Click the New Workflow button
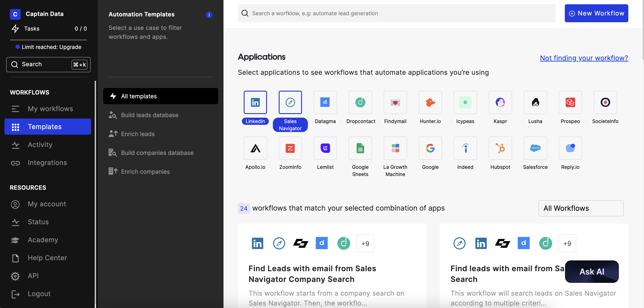This screenshot has height=308, width=644. 596,13
